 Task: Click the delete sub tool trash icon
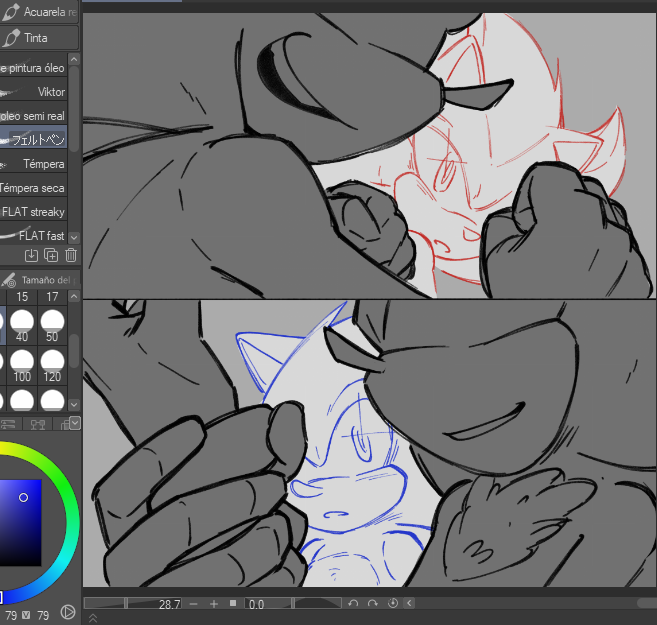71,255
